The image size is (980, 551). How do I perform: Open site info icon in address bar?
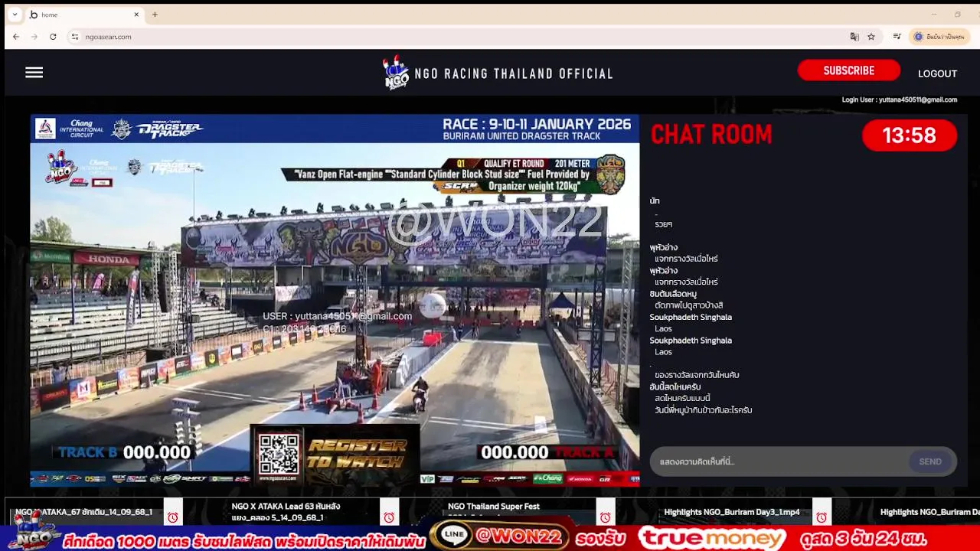(x=75, y=37)
